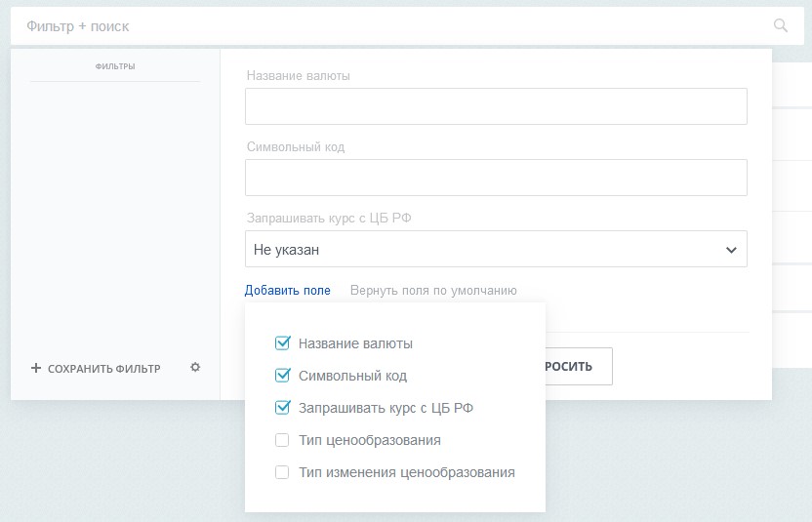Click the Символьный код field label
The height and width of the screenshot is (522, 812).
pos(296,147)
